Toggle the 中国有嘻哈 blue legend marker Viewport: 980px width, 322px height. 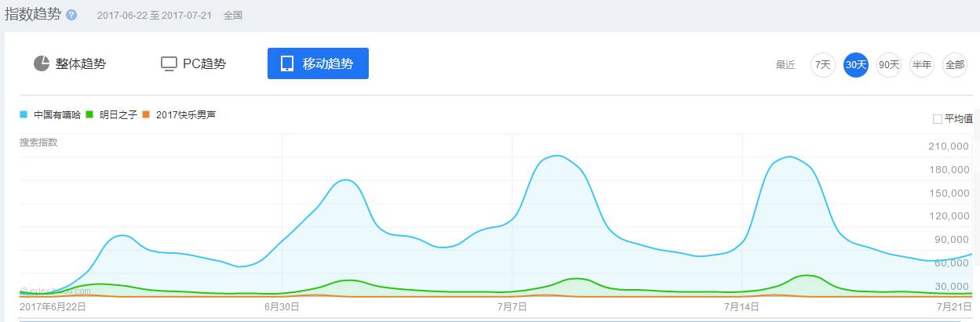(24, 114)
